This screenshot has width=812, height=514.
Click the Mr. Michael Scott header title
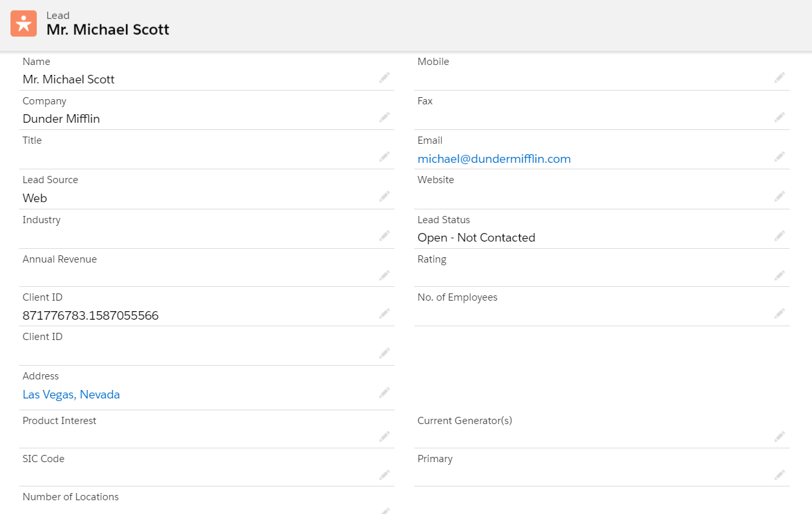click(108, 30)
